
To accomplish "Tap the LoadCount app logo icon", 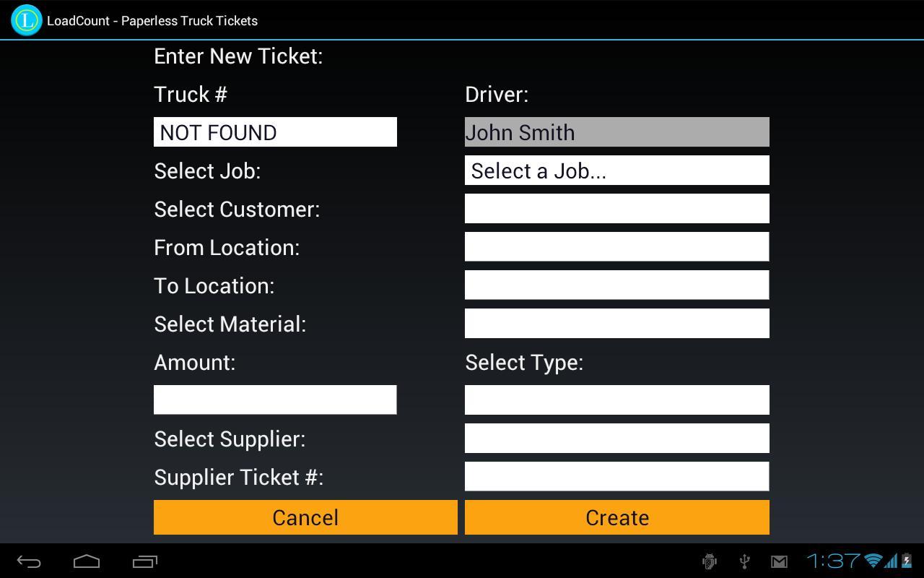I will pos(27,20).
